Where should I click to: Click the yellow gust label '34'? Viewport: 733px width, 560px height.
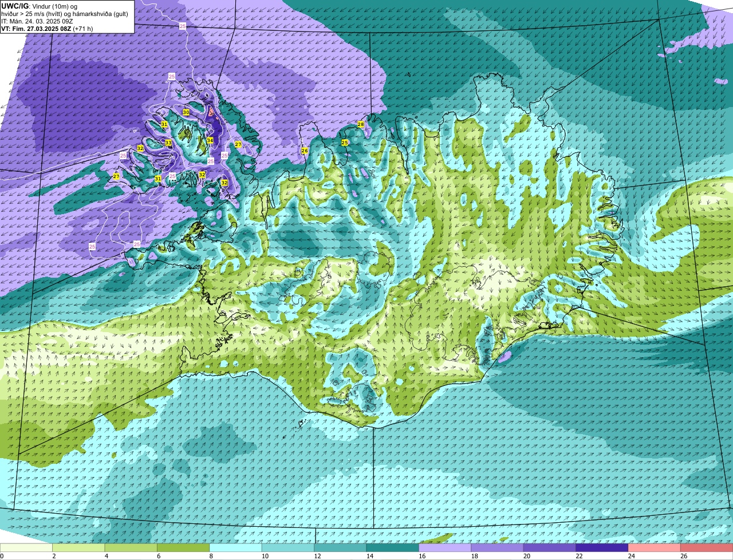tap(210, 140)
